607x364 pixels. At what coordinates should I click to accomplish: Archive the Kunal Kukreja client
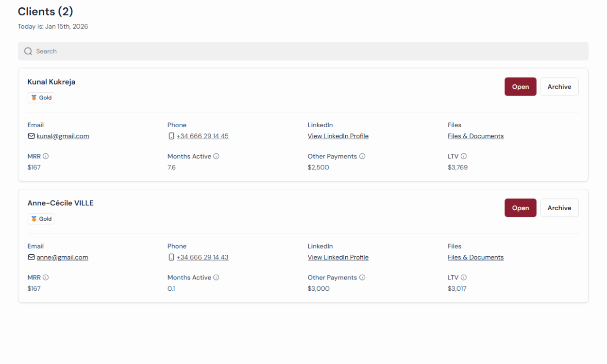[x=559, y=87]
